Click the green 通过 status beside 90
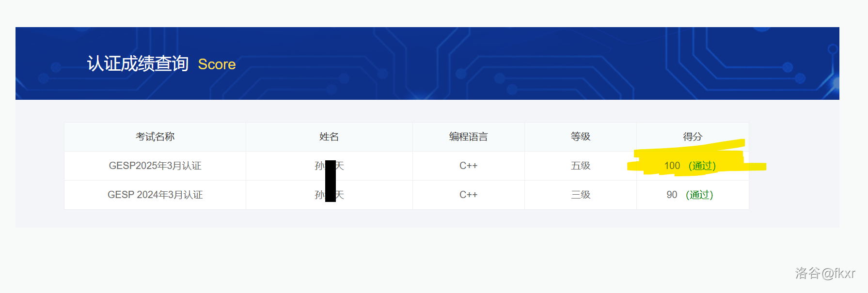Image resolution: width=868 pixels, height=293 pixels. tap(699, 195)
